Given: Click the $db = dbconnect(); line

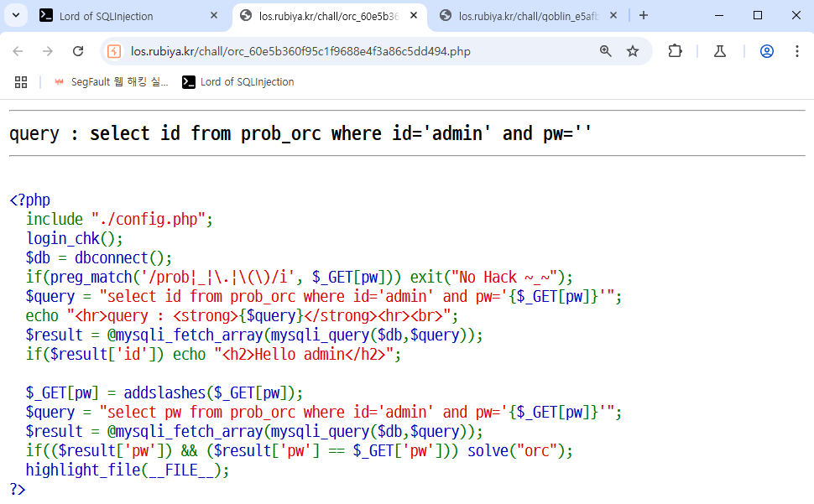Looking at the screenshot, I should pyautogui.click(x=99, y=257).
